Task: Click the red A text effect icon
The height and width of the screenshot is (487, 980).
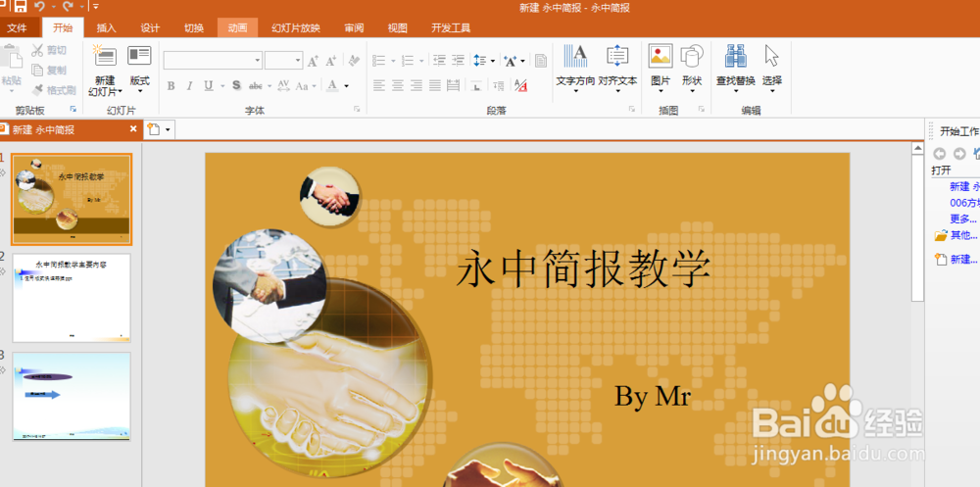Action: coord(520,85)
